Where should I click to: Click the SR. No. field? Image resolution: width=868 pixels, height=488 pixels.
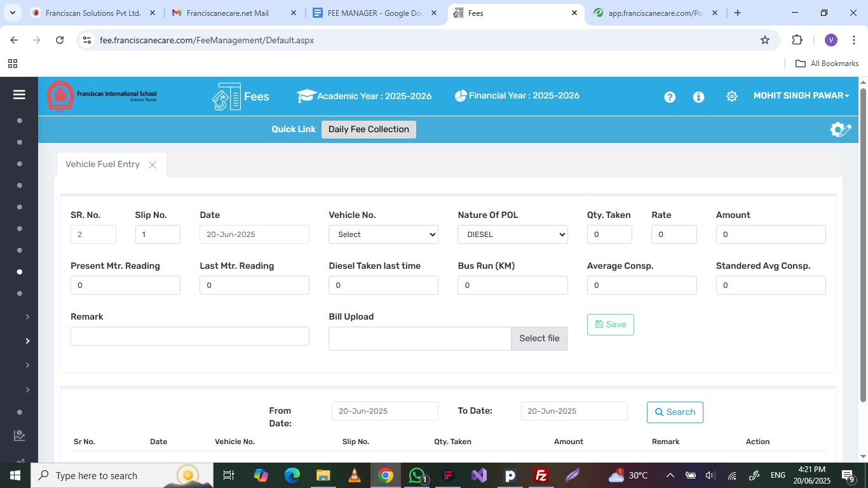93,234
